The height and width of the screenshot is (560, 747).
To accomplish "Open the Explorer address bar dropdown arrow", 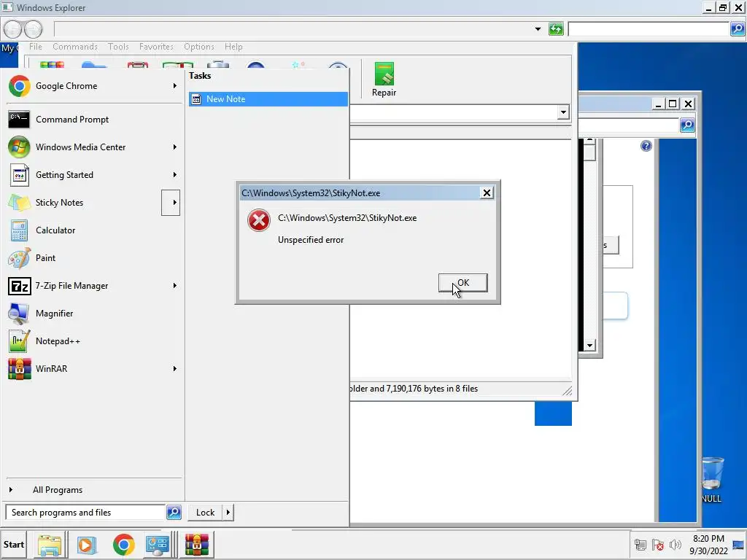I will point(538,29).
